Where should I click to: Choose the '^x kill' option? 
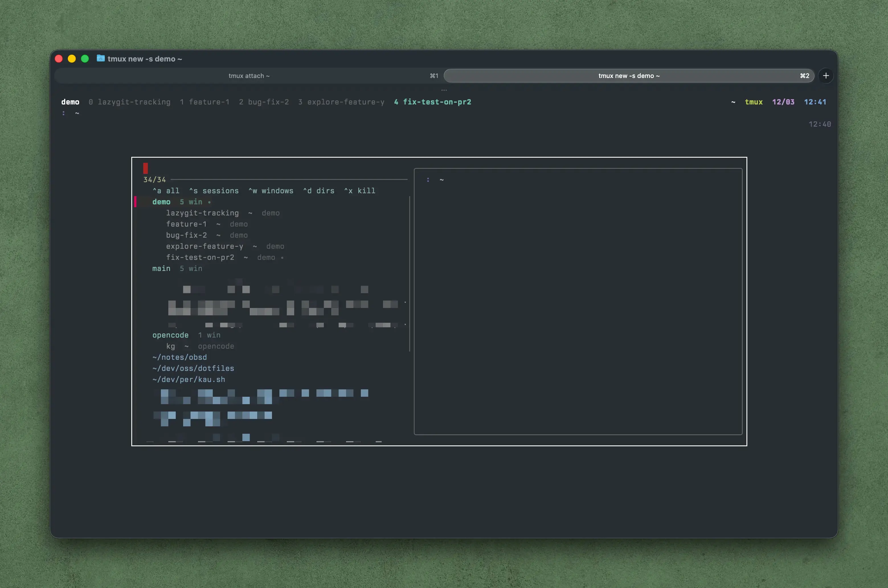pos(360,191)
